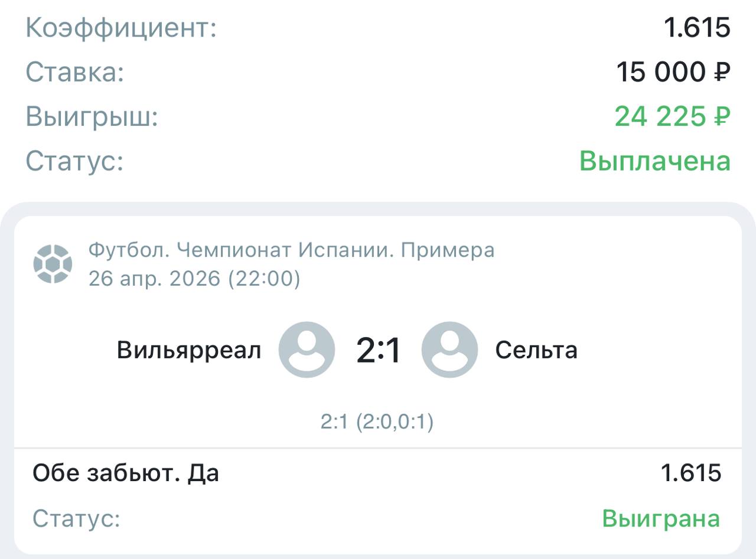Click the green Выплачена payout status
The width and height of the screenshot is (756, 559).
[654, 161]
